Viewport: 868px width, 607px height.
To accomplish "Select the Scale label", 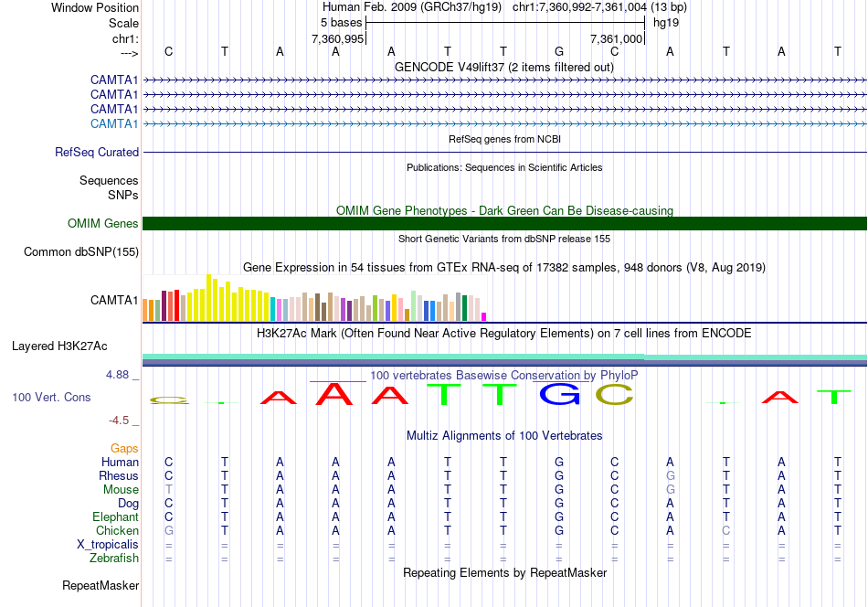I will (123, 23).
